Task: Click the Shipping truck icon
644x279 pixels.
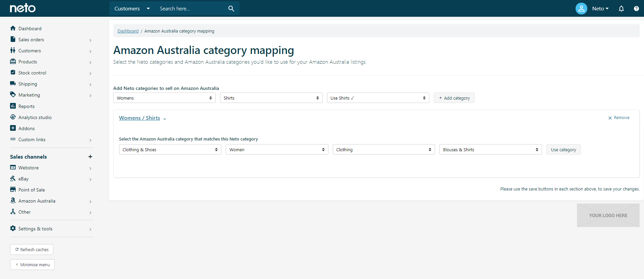Action: 13,83
